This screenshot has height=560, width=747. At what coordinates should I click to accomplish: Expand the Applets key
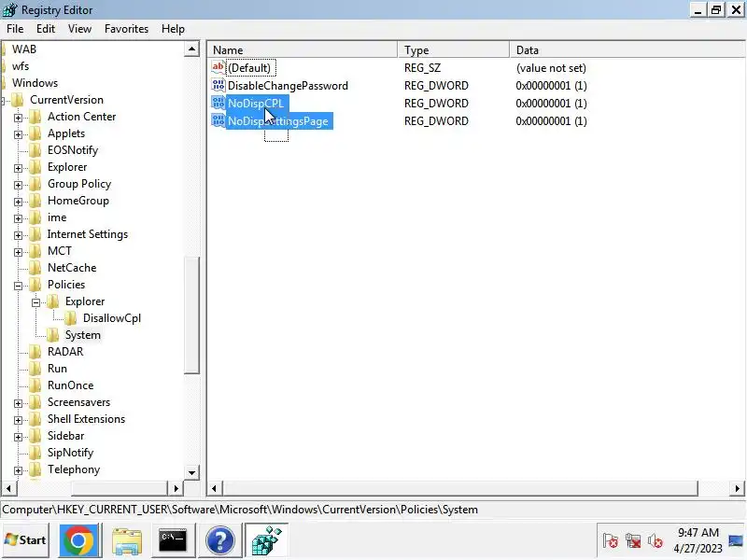tap(18, 134)
